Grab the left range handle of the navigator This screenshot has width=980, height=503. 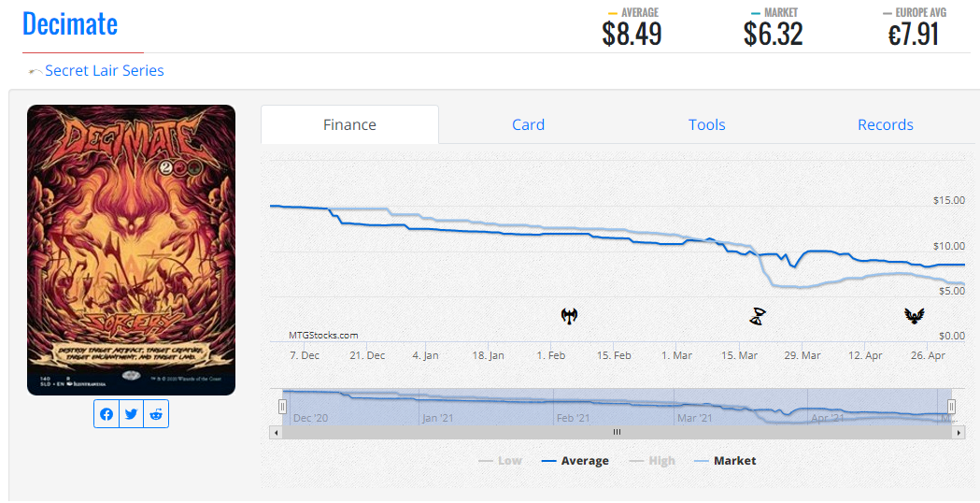click(x=282, y=406)
